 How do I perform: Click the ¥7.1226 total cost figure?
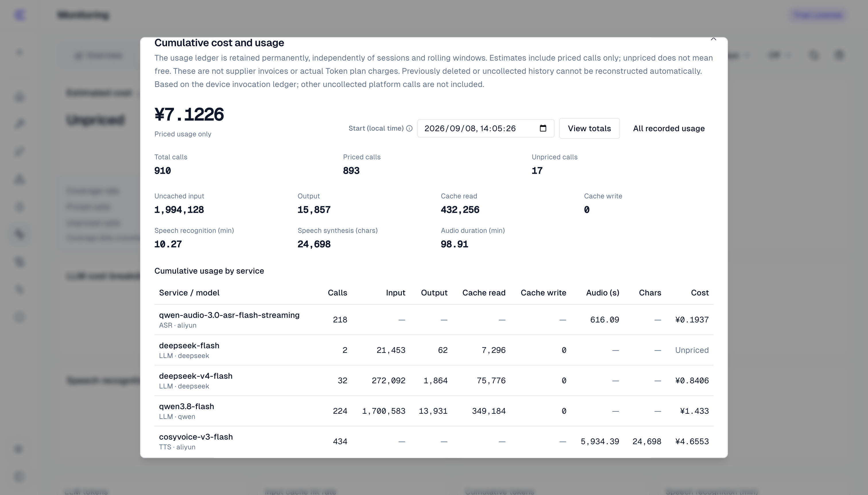(189, 114)
